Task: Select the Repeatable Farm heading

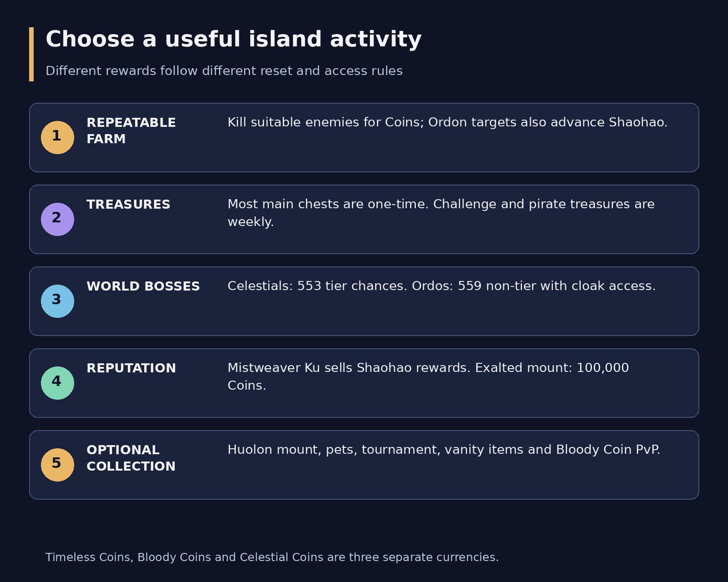Action: (131, 131)
